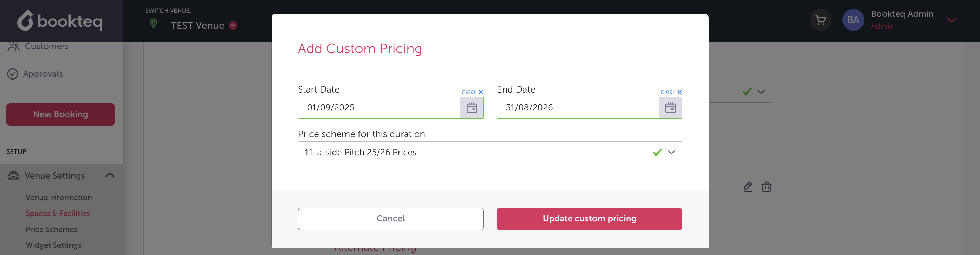Collapse the Venue Settings section
This screenshot has height=255, width=980.
pos(110,175)
